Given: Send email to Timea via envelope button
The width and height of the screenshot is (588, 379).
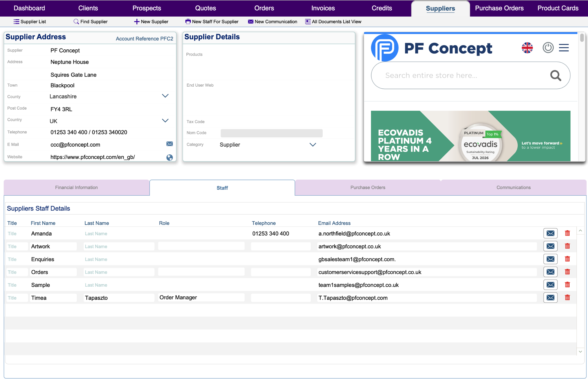Looking at the screenshot, I should 550,298.
